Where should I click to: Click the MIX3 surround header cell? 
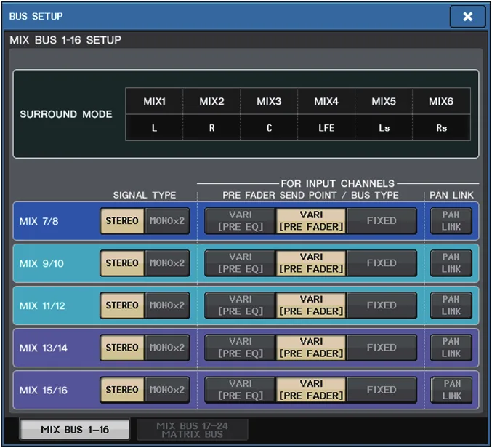pyautogui.click(x=269, y=101)
